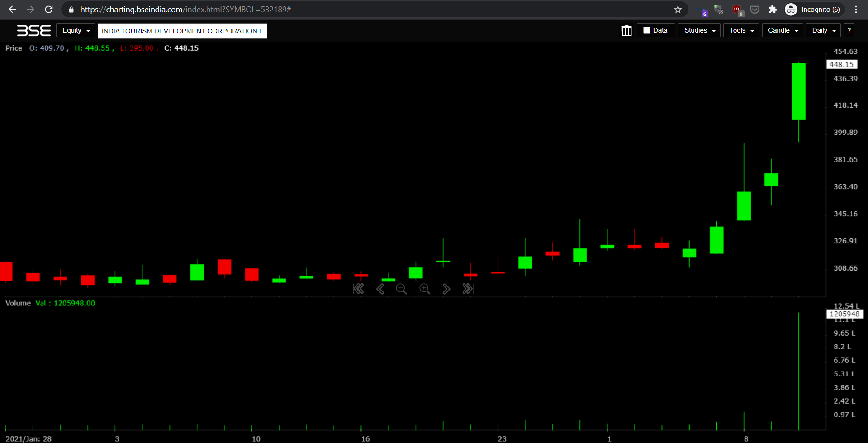This screenshot has height=443, width=868.
Task: Open the browser extensions puzzle menu
Action: pyautogui.click(x=773, y=9)
